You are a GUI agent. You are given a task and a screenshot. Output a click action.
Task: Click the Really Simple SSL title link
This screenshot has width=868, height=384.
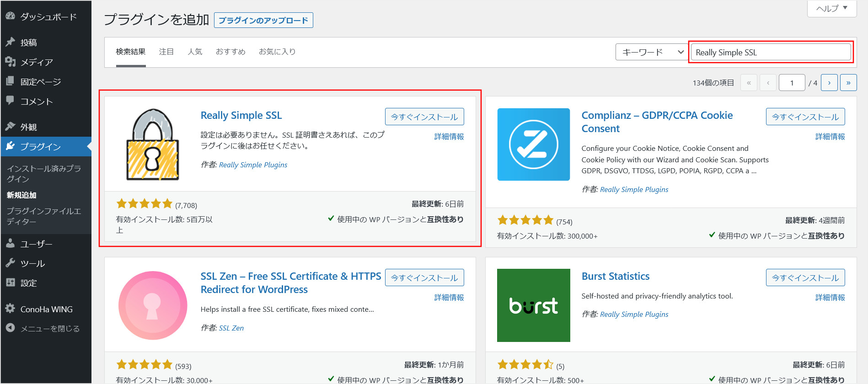[x=241, y=116]
